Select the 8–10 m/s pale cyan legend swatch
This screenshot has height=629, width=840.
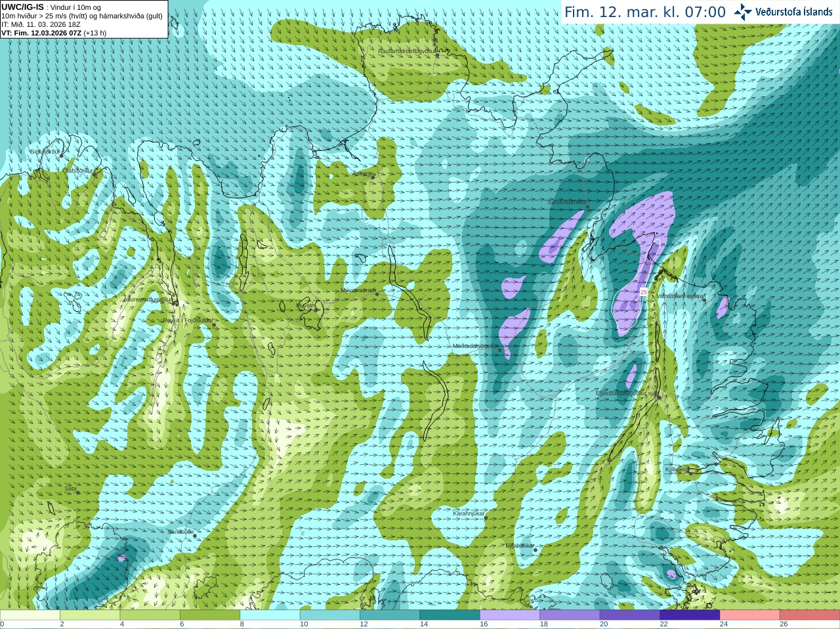270,615
